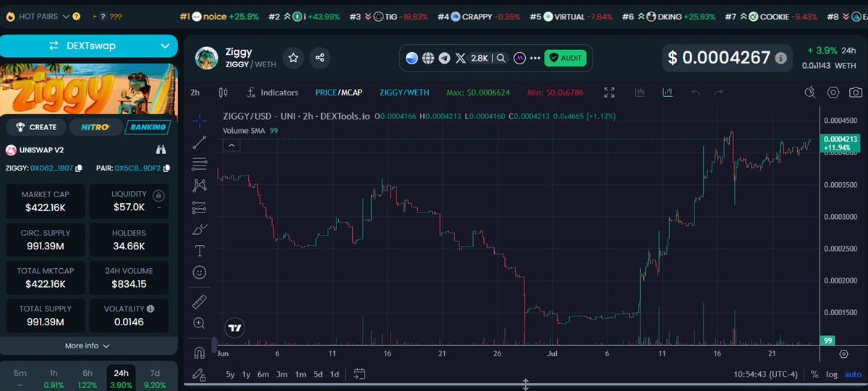The image size is (868, 391).
Task: Share the Ziggy pair page
Action: click(320, 58)
